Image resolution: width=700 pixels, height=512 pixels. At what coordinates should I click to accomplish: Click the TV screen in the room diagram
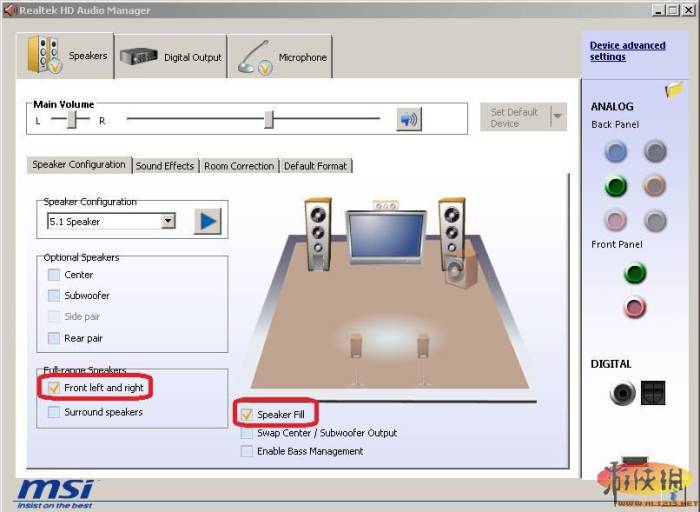pyautogui.click(x=386, y=235)
